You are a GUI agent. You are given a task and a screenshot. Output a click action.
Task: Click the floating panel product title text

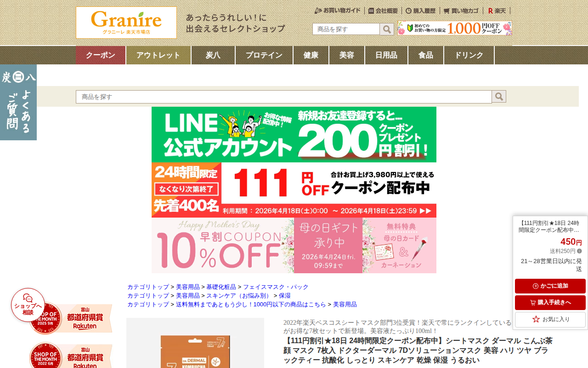(549, 226)
